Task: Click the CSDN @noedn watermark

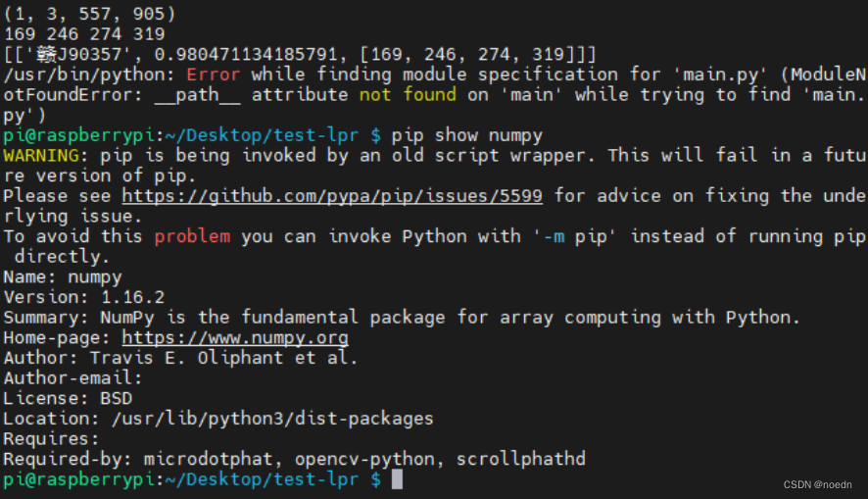Action: pos(818,484)
